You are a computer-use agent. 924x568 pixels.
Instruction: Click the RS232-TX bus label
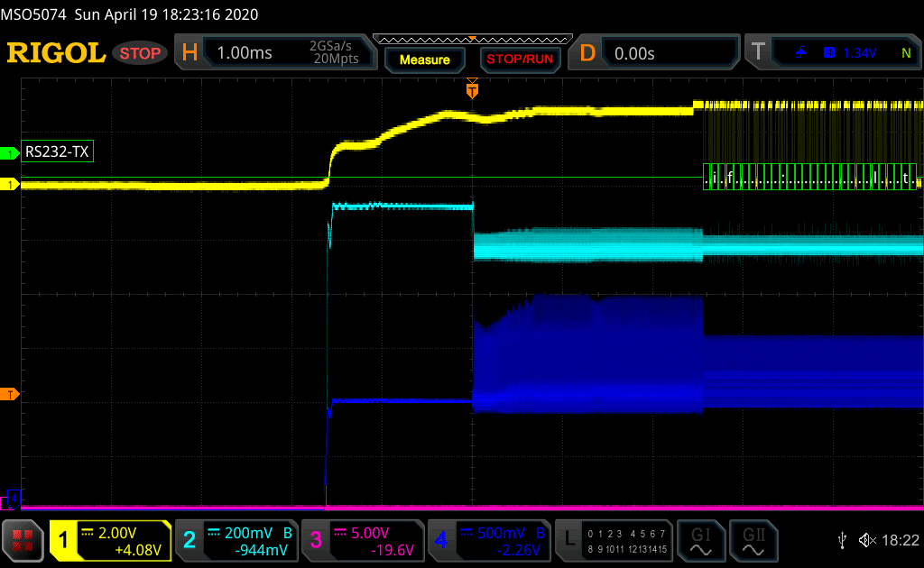[x=57, y=152]
